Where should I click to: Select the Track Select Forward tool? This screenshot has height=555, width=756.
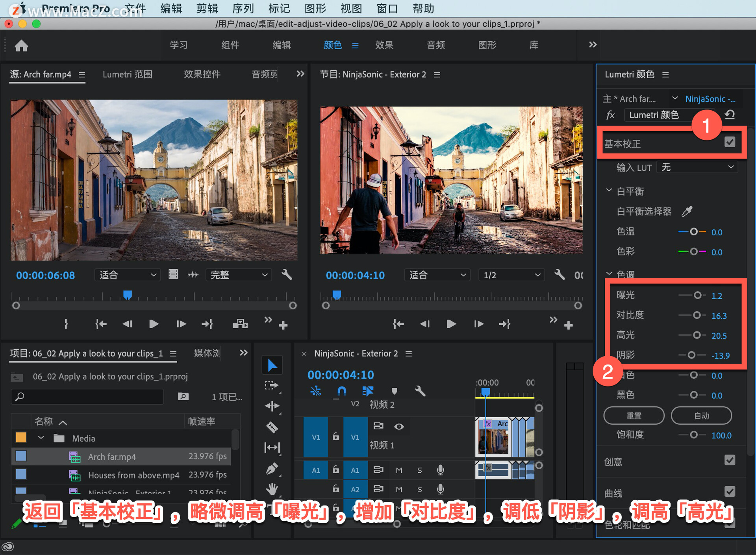click(x=272, y=385)
